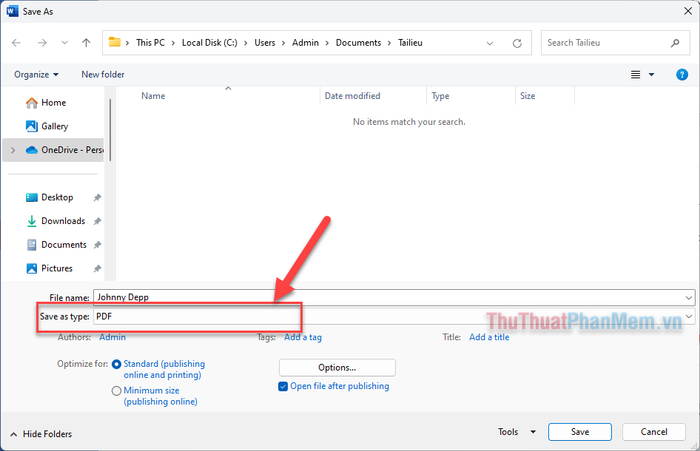Click the Back navigation arrow
This screenshot has width=700, height=451.
pos(17,43)
